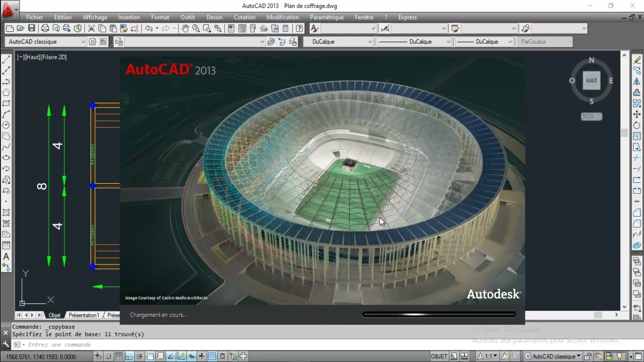Click the workspace settings gear icon
The width and height of the screenshot is (644, 362).
click(x=93, y=42)
